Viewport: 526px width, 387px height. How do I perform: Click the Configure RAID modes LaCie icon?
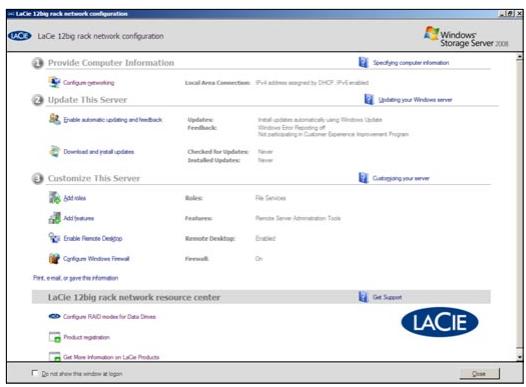(x=54, y=316)
